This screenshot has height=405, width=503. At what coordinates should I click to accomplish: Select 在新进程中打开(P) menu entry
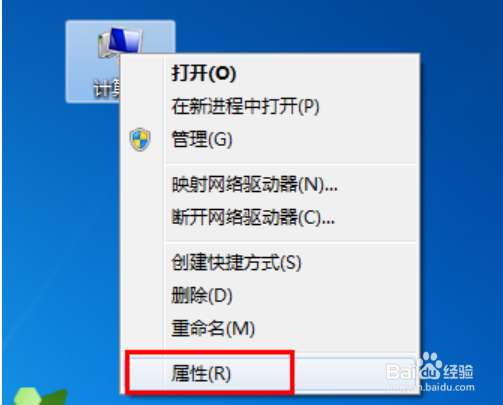(245, 106)
